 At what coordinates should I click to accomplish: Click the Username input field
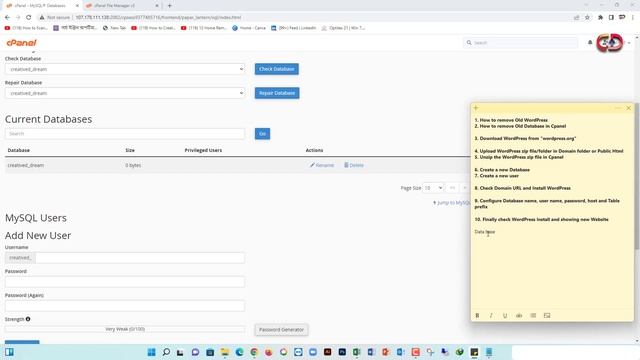coord(140,258)
